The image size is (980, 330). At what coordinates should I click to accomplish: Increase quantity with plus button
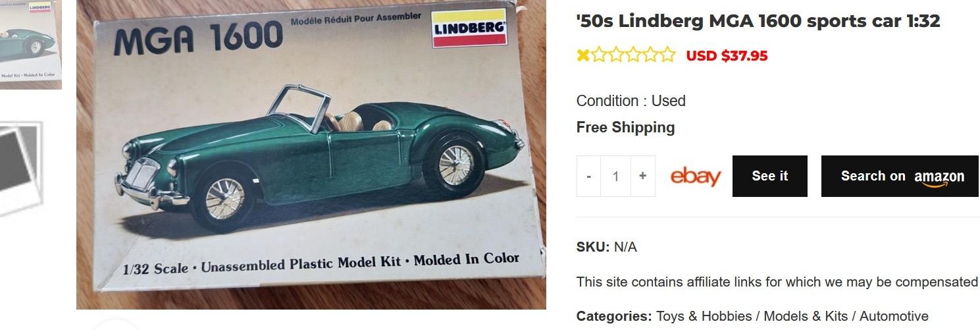point(643,176)
